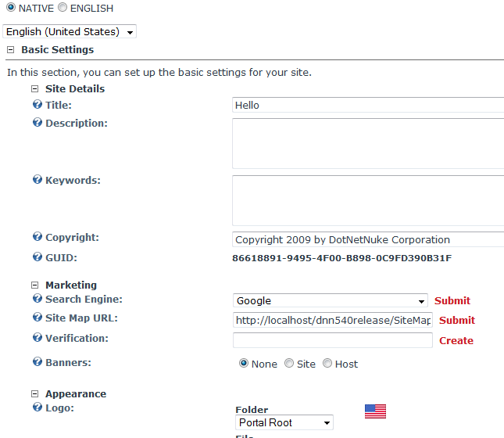Select the NATIVE radio button
Screen dimensions: 504x438
pos(11,8)
